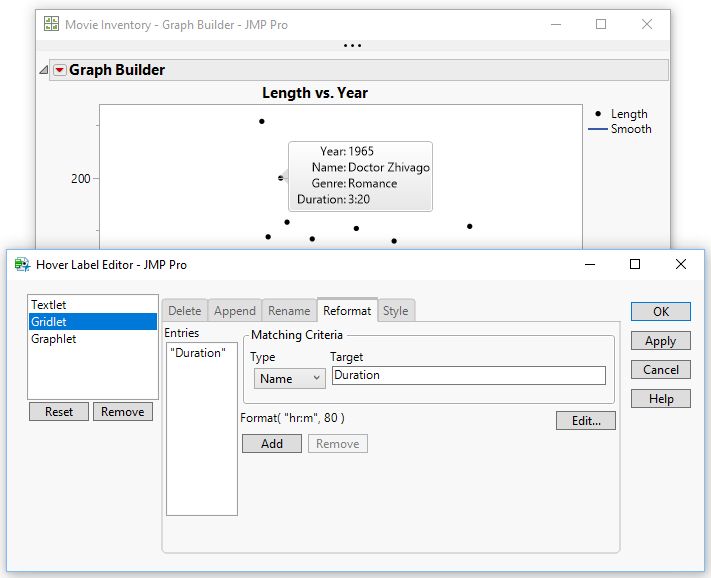
Task: Switch to the Delete tab
Action: pos(184,311)
